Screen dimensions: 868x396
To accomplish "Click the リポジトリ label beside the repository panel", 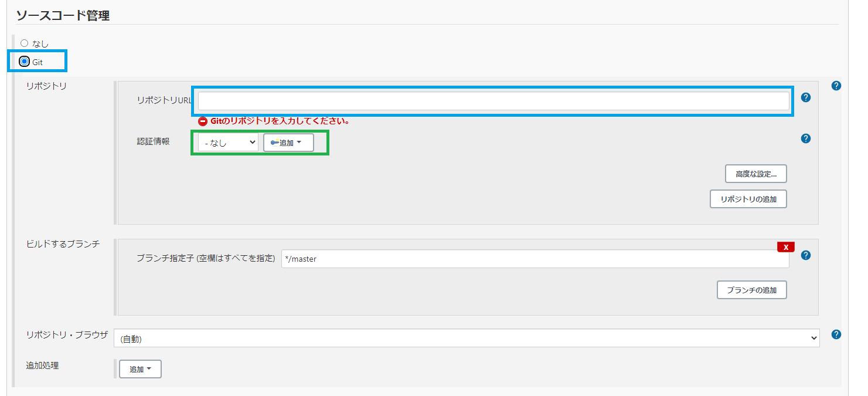I will (x=47, y=86).
